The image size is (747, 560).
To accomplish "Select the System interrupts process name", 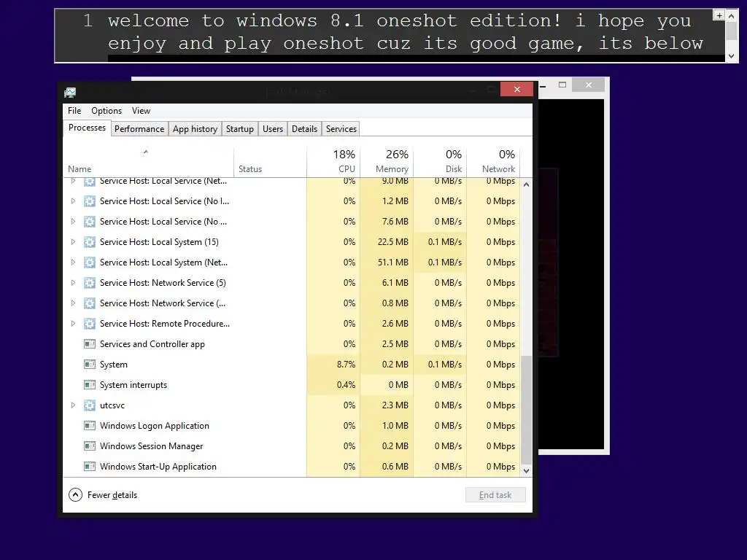I will [133, 385].
